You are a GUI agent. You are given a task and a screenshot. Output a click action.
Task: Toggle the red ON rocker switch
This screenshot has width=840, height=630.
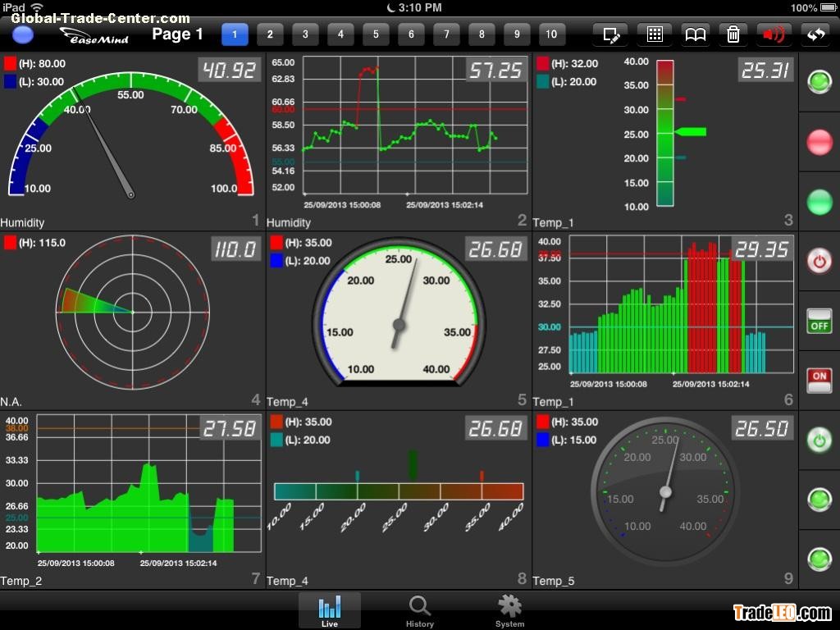pyautogui.click(x=819, y=381)
